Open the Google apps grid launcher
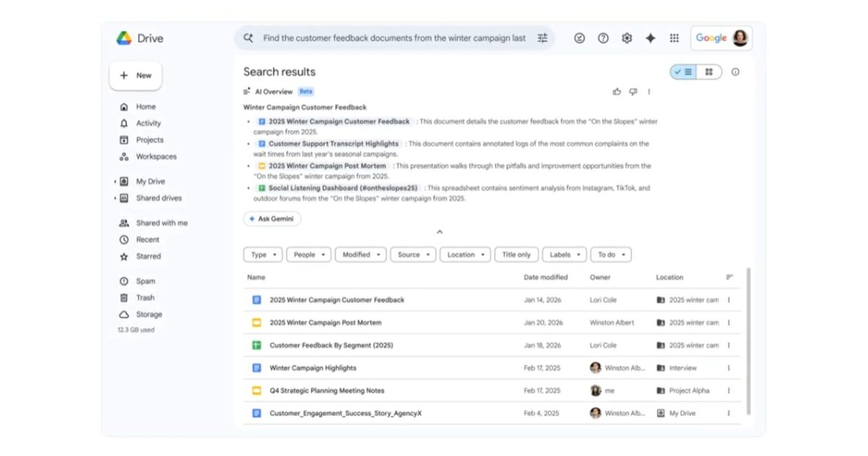This screenshot has width=868, height=456. pos(674,38)
